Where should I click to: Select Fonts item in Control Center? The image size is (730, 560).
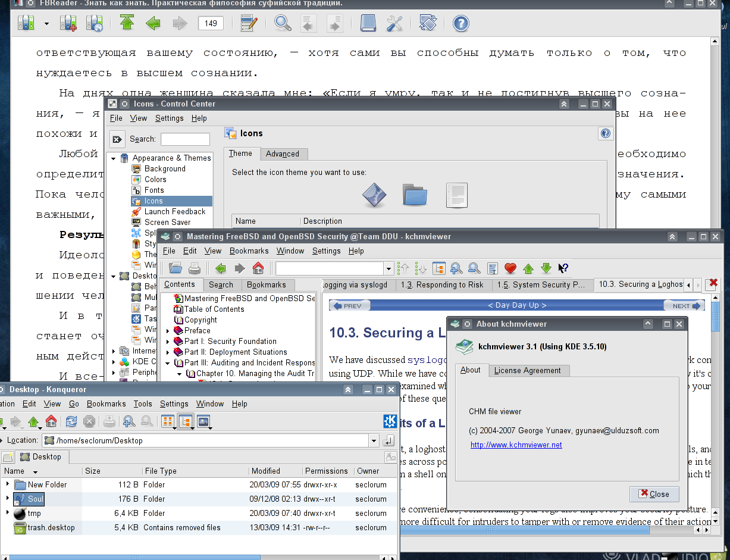pos(154,190)
